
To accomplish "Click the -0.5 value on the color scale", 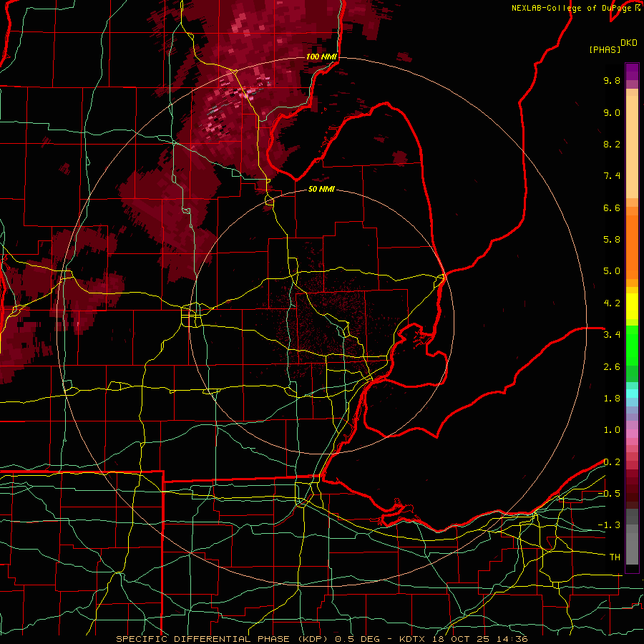I will pyautogui.click(x=609, y=494).
